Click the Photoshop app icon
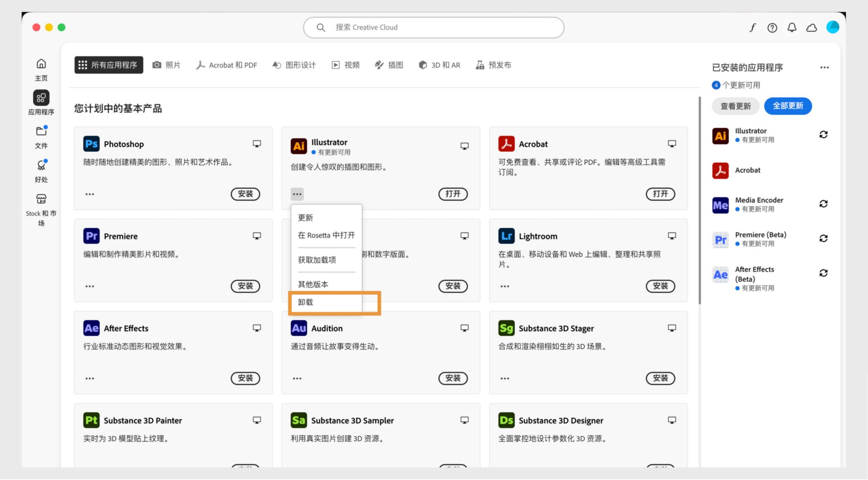The image size is (868, 480). (x=91, y=144)
